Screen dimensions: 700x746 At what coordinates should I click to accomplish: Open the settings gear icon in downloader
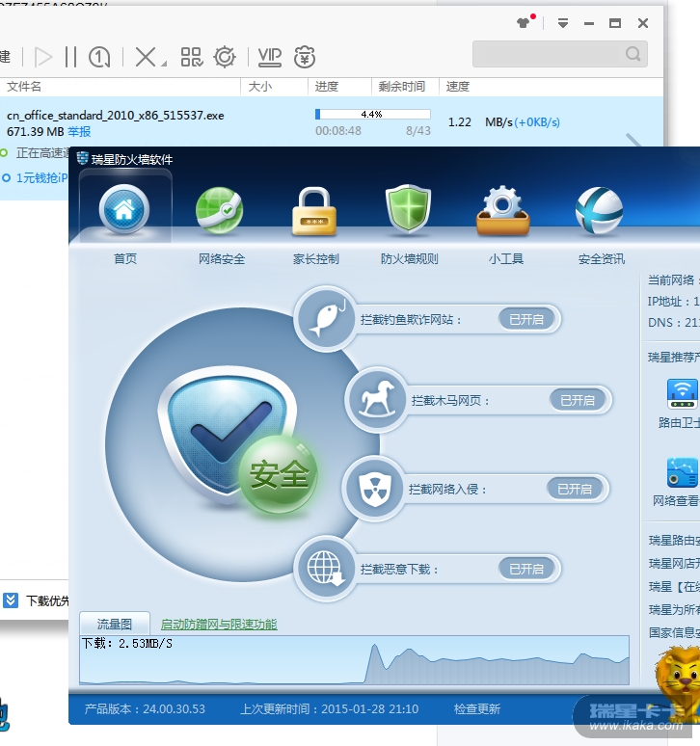(x=225, y=57)
